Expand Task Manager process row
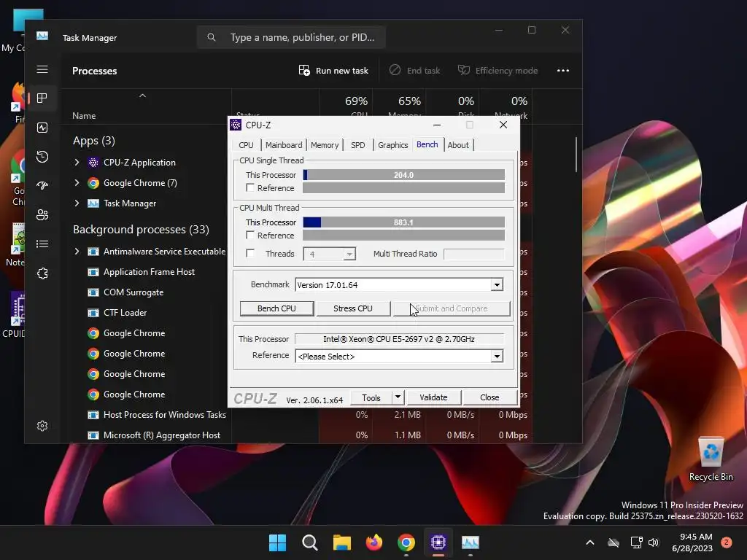The height and width of the screenshot is (560, 747). coord(77,203)
